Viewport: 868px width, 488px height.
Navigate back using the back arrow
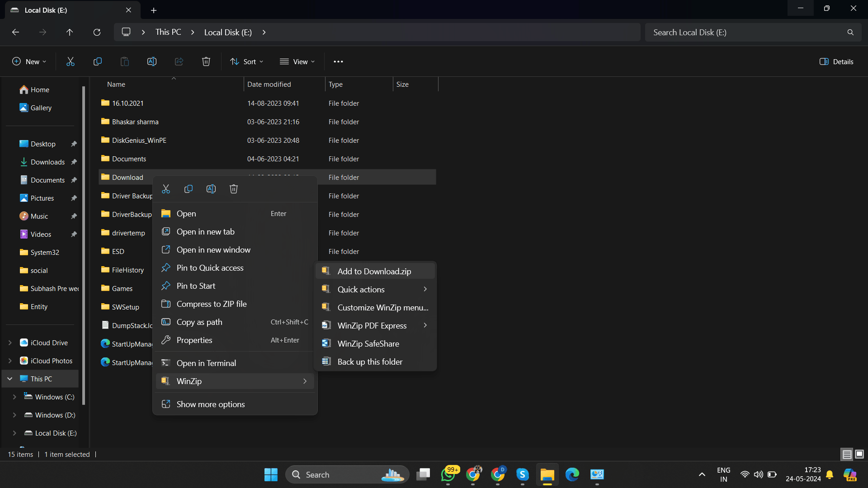pos(16,32)
